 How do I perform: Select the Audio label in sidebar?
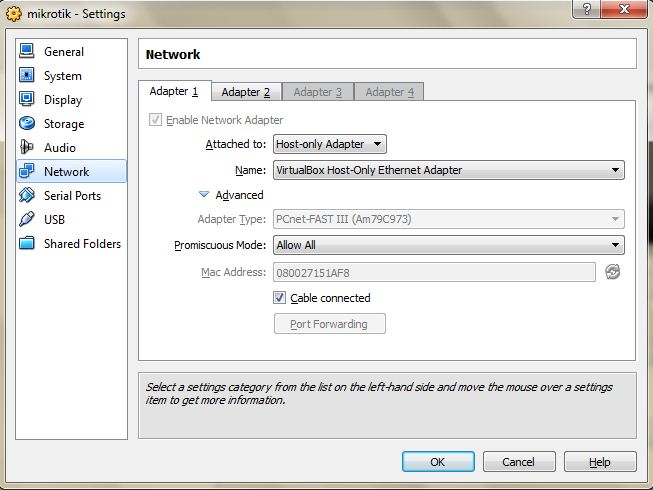[x=60, y=147]
